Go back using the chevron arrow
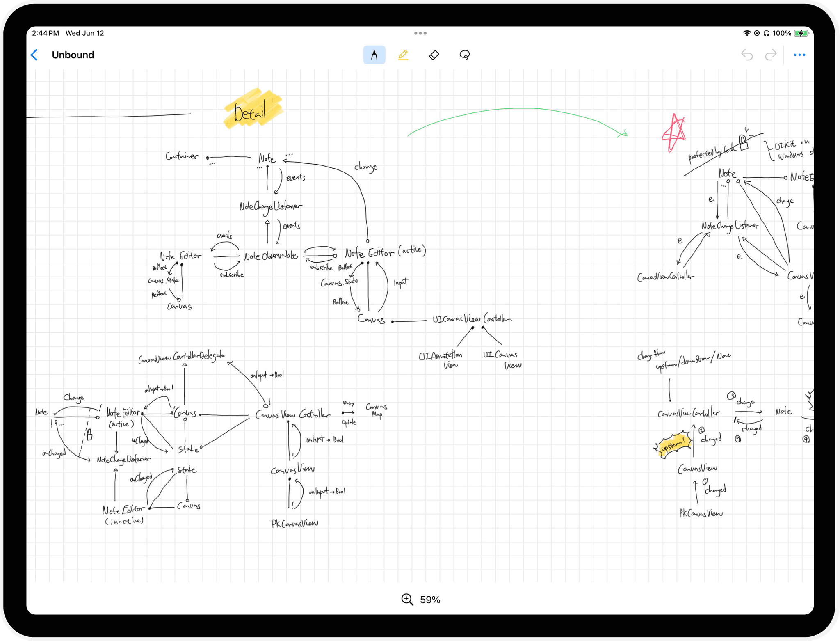 pyautogui.click(x=34, y=55)
